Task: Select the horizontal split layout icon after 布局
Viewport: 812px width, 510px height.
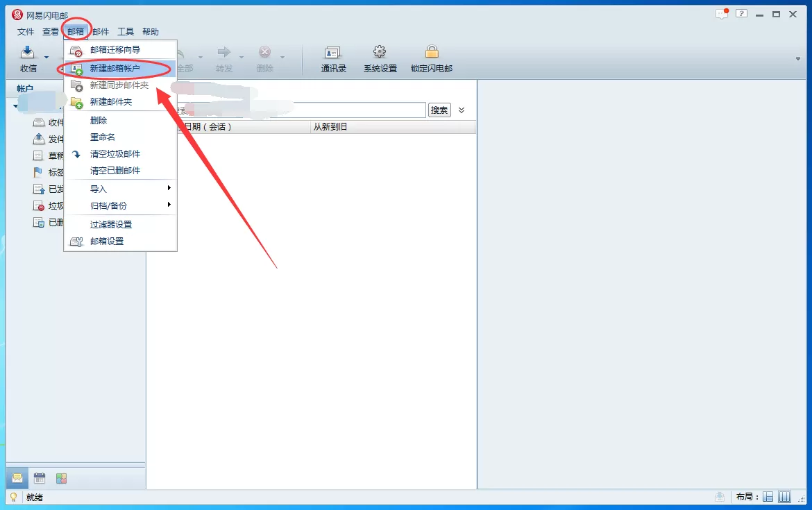Action: (768, 497)
